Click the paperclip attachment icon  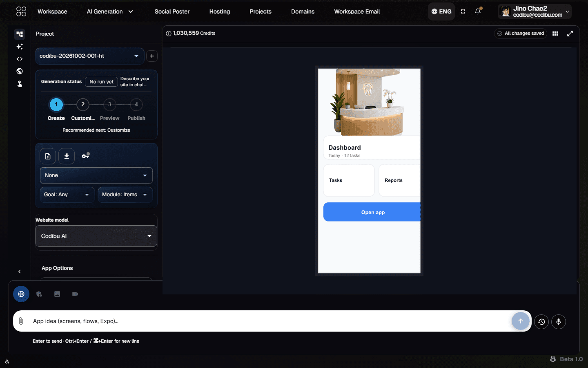coord(21,321)
